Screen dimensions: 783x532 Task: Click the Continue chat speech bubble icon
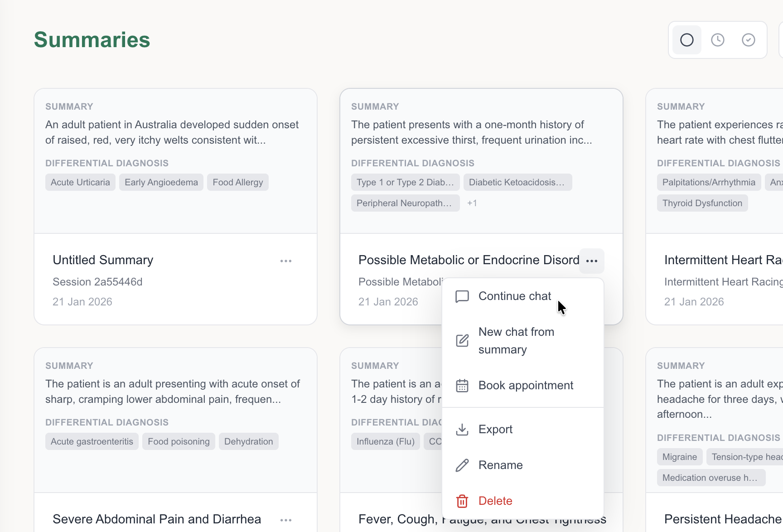[462, 296]
